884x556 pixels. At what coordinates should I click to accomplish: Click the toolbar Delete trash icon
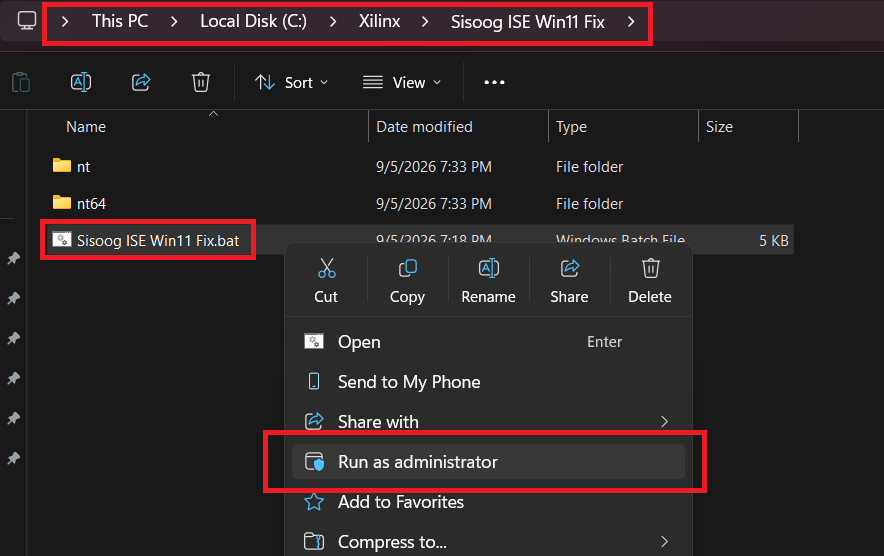[201, 82]
